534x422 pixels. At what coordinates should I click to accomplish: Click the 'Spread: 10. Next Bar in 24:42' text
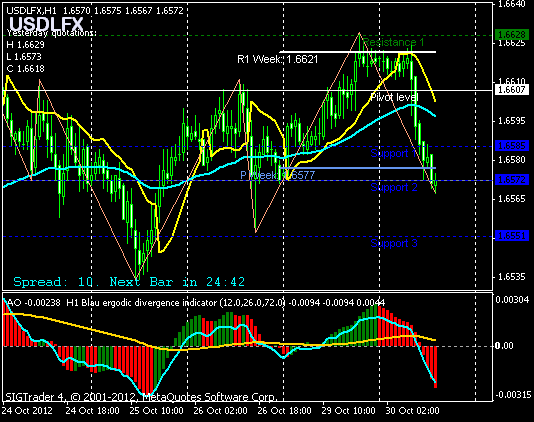(x=129, y=282)
